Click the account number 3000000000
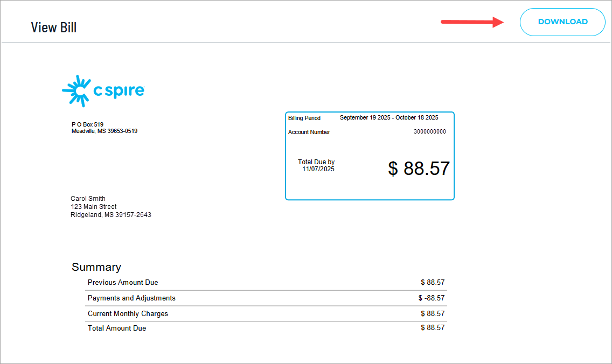The image size is (612, 364). (429, 132)
